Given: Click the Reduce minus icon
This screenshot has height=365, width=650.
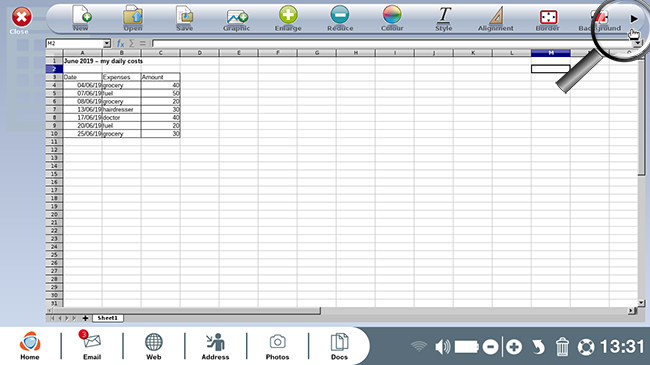Looking at the screenshot, I should (x=340, y=15).
